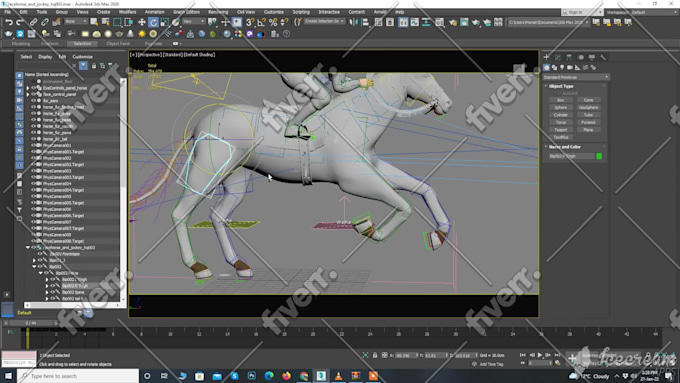680x383 pixels.
Task: Toggle Angle Snap
Action: click(261, 22)
